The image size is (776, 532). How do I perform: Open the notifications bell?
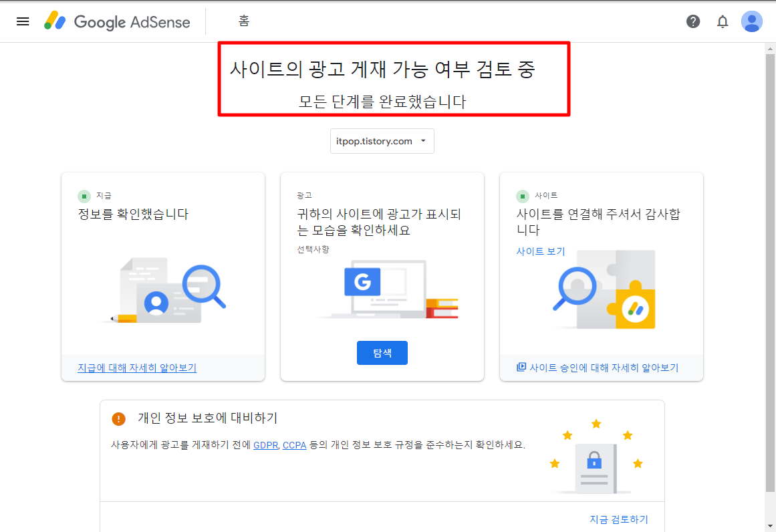[723, 21]
